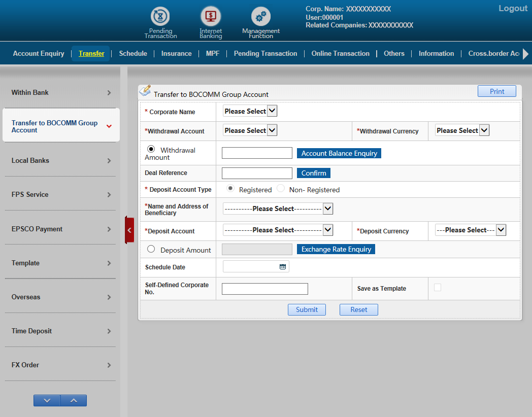Click the pencil icon beside the form title

pos(145,90)
